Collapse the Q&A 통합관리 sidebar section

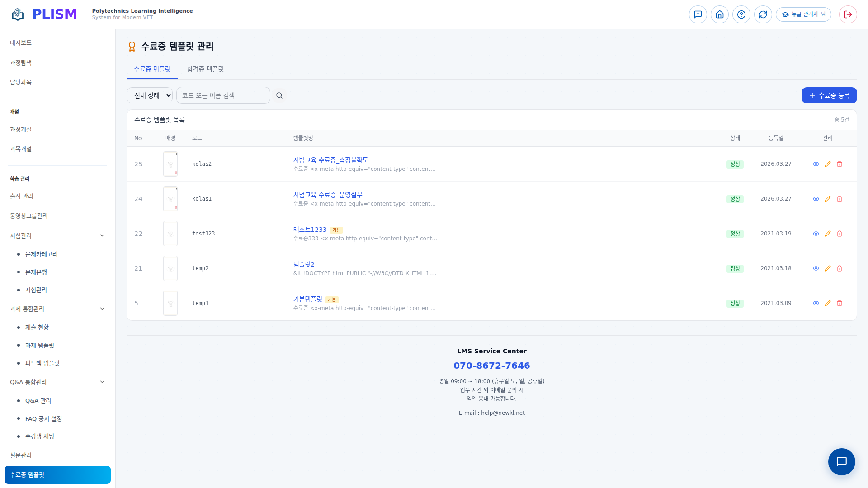(x=102, y=382)
